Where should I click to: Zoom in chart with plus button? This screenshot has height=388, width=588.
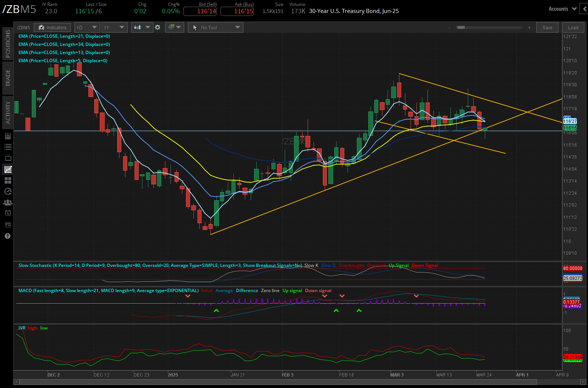[529, 27]
